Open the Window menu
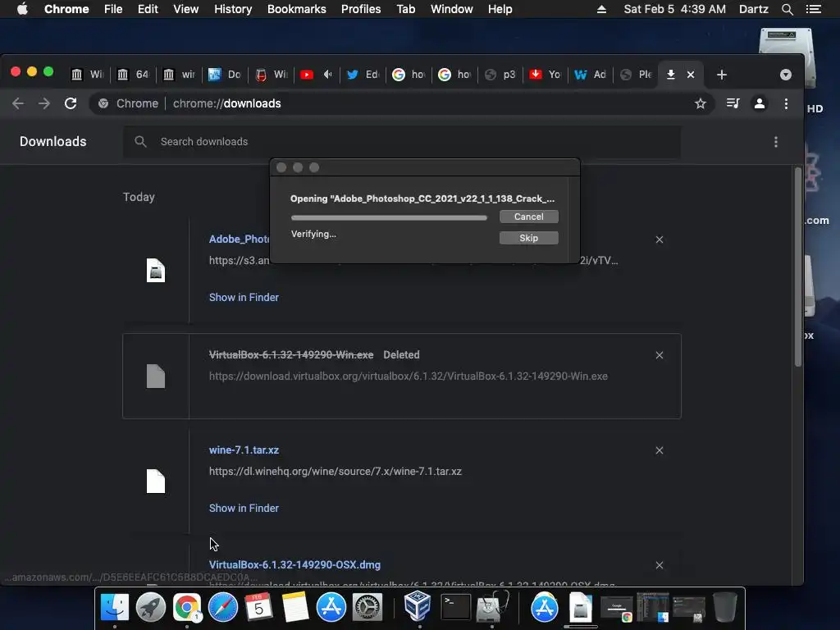The image size is (840, 630). pyautogui.click(x=451, y=9)
